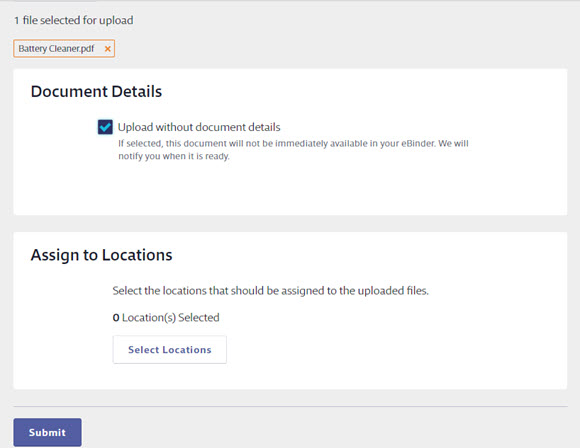Click the Upload without document details label
This screenshot has height=448, width=580.
tap(199, 127)
